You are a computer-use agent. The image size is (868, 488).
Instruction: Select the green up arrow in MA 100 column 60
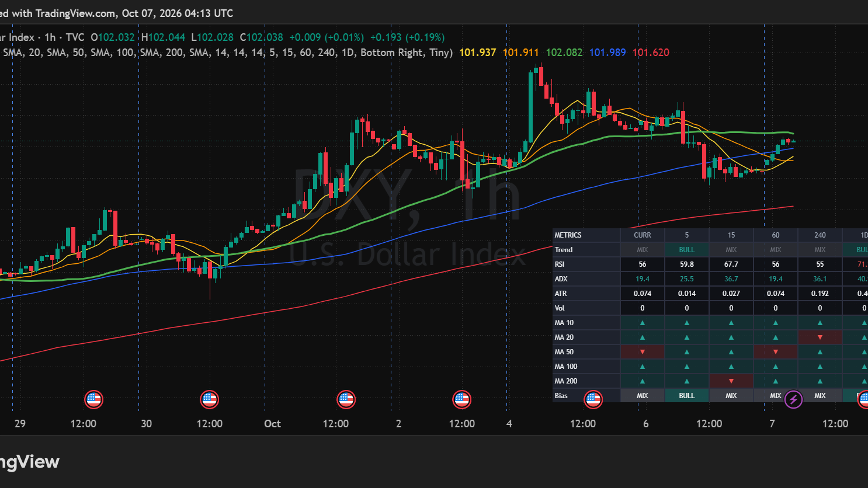(776, 367)
